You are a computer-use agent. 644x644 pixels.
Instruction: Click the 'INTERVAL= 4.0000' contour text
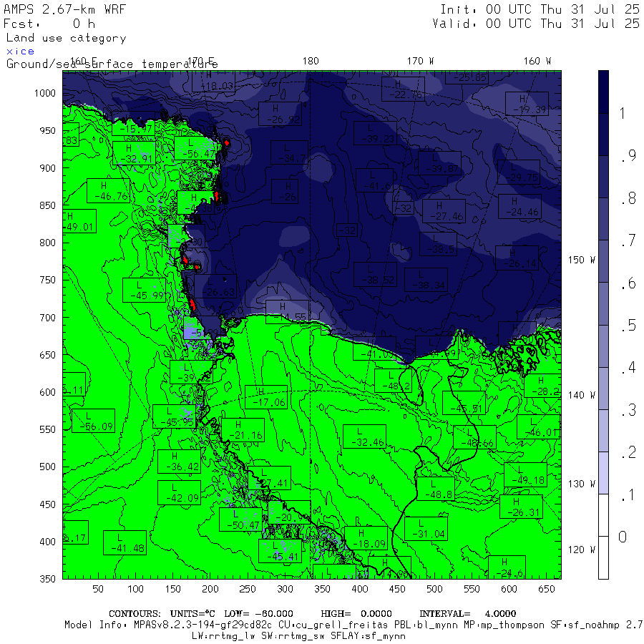(468, 614)
